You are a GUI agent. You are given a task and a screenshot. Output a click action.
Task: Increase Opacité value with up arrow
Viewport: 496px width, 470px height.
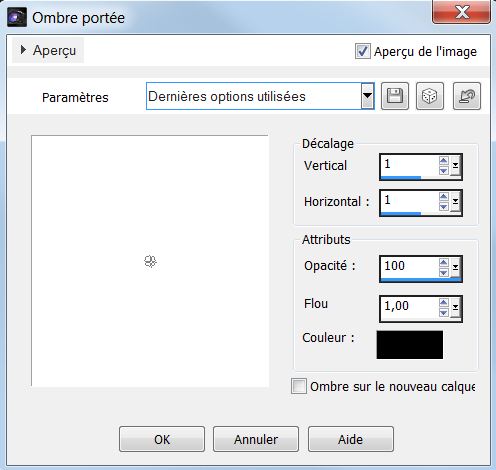pyautogui.click(x=443, y=263)
